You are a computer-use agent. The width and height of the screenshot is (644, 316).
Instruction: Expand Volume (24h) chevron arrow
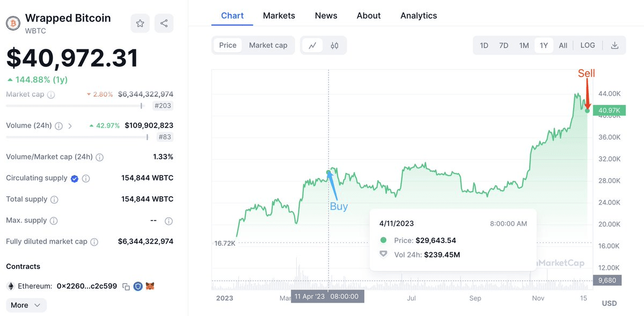click(70, 126)
